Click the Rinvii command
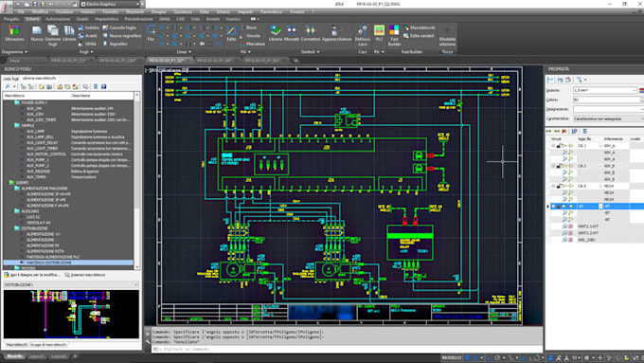This screenshot has width=644, height=363. point(248,27)
